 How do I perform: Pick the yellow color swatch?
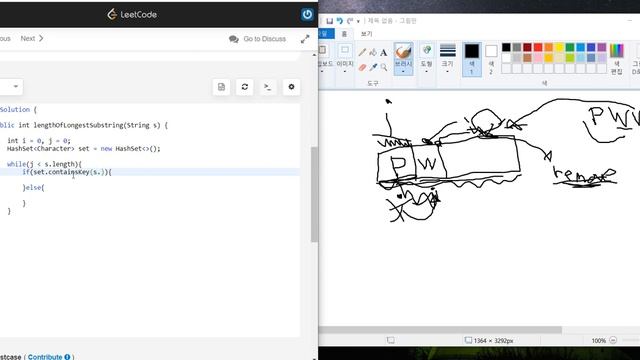pos(559,47)
